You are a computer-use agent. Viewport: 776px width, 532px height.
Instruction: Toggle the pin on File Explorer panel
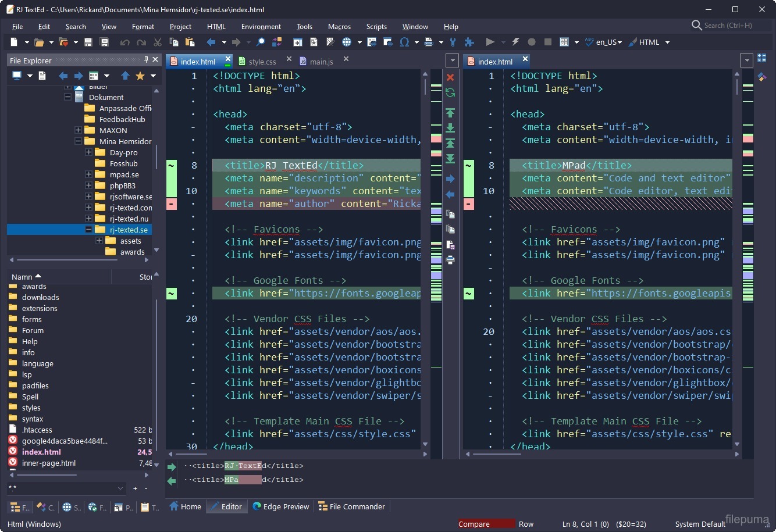(x=146, y=60)
